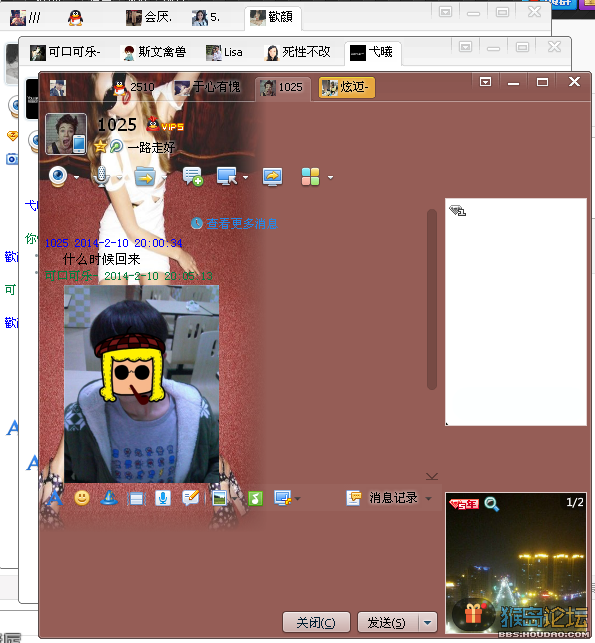The width and height of the screenshot is (595, 643).
Task: Switch to the first avatar-only chat tab
Action: click(58, 88)
